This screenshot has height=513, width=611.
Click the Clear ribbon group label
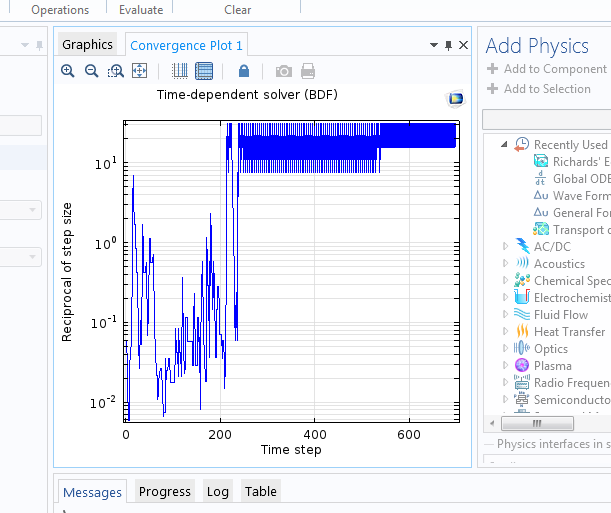pos(238,10)
